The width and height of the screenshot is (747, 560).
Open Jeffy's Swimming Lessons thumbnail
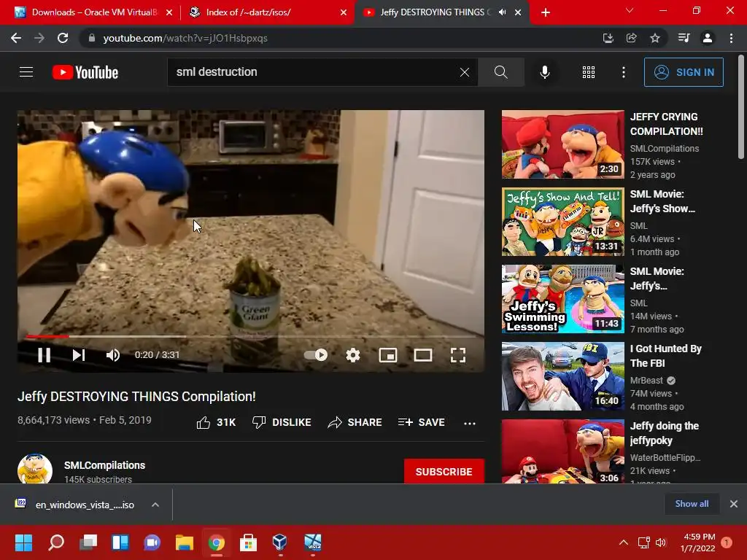pos(562,298)
